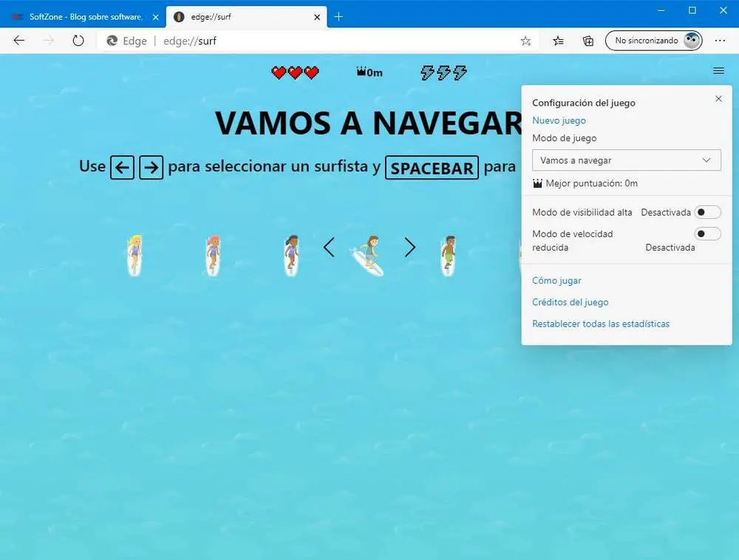Go back using the browser back arrow
The image size is (739, 560).
pos(19,41)
